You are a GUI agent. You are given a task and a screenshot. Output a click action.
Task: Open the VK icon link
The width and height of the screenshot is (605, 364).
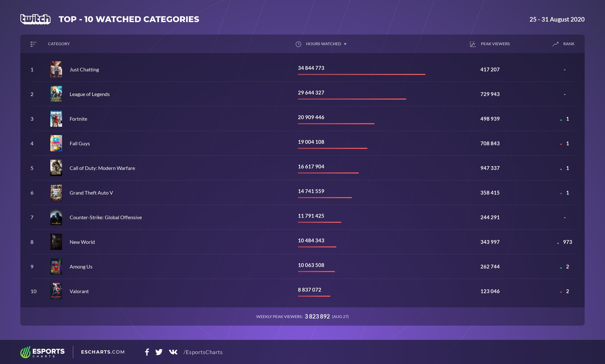coord(173,352)
